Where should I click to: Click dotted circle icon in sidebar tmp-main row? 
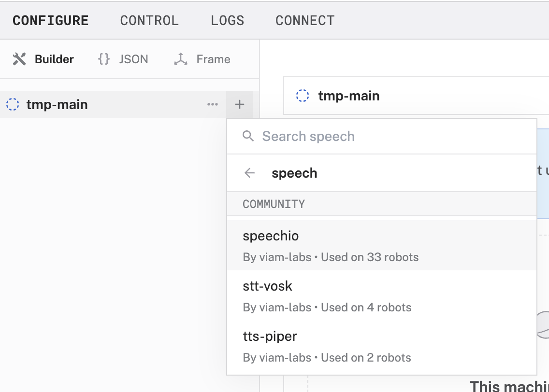pos(13,104)
